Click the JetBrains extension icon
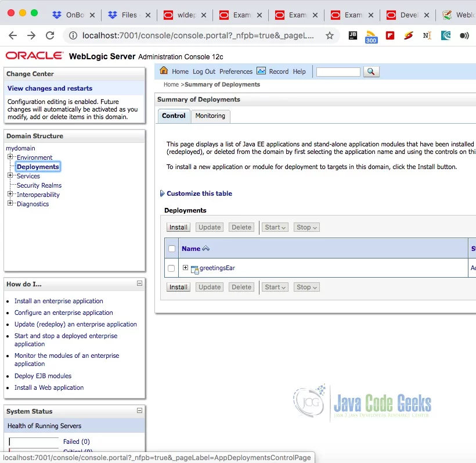476x463 pixels. (x=353, y=35)
